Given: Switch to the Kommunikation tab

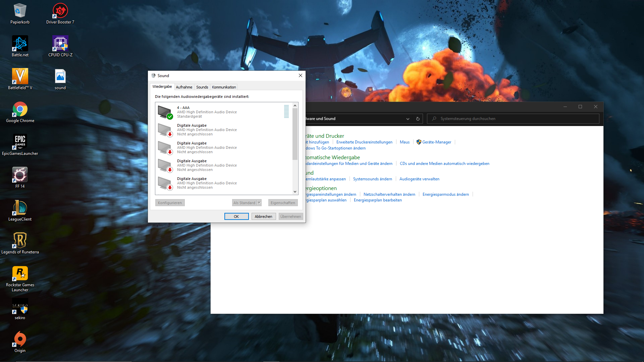Looking at the screenshot, I should pyautogui.click(x=224, y=87).
